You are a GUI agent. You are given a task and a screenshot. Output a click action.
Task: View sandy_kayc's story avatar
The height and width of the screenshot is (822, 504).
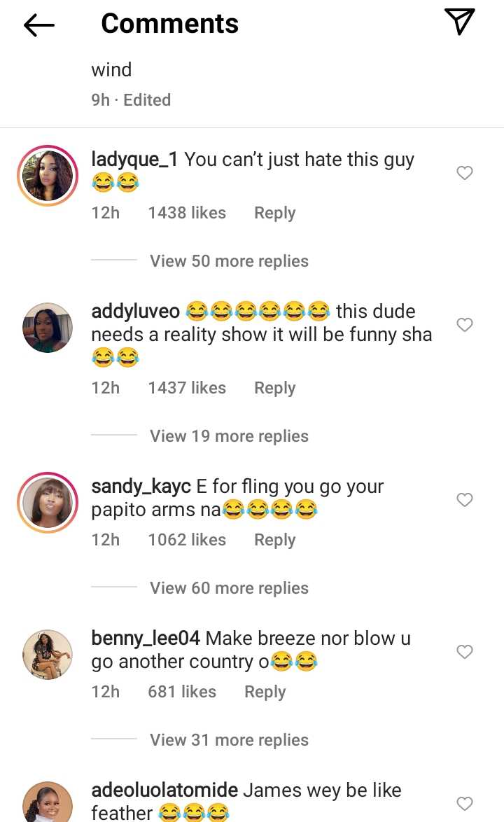pos(48,503)
